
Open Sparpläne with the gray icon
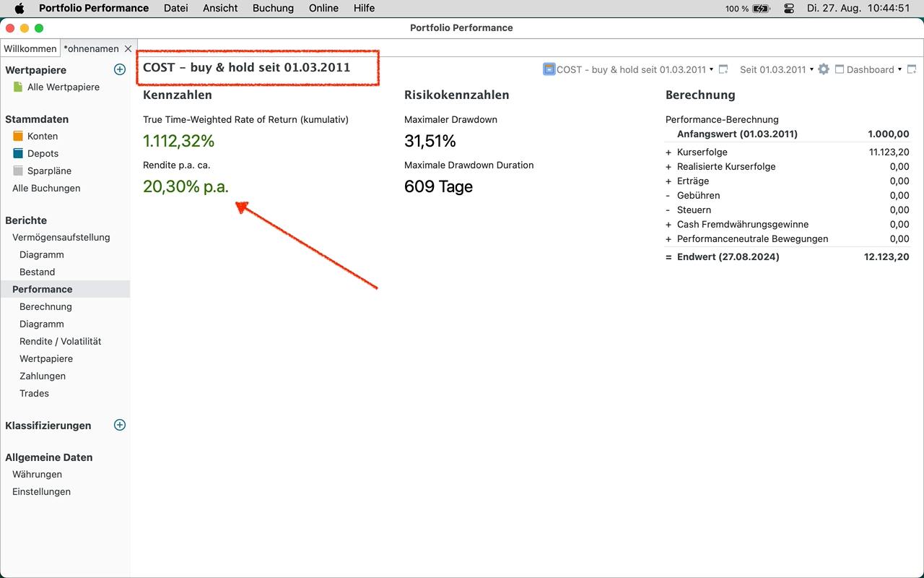coord(48,171)
